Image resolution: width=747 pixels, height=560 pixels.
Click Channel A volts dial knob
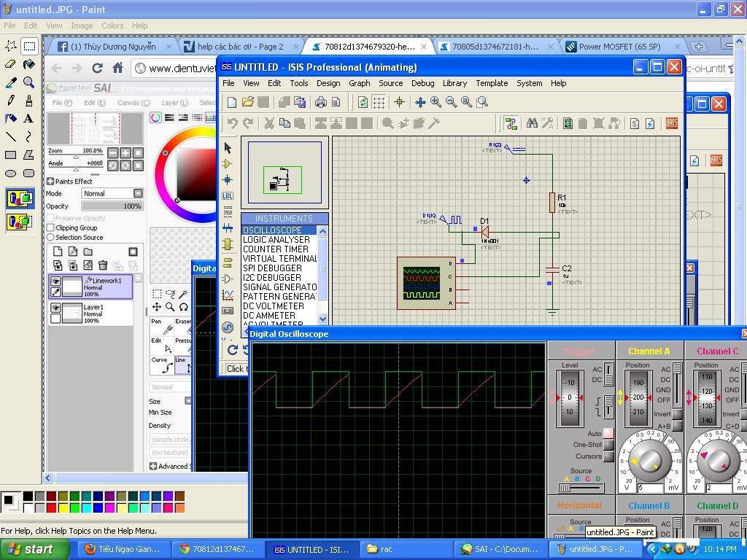[x=649, y=461]
